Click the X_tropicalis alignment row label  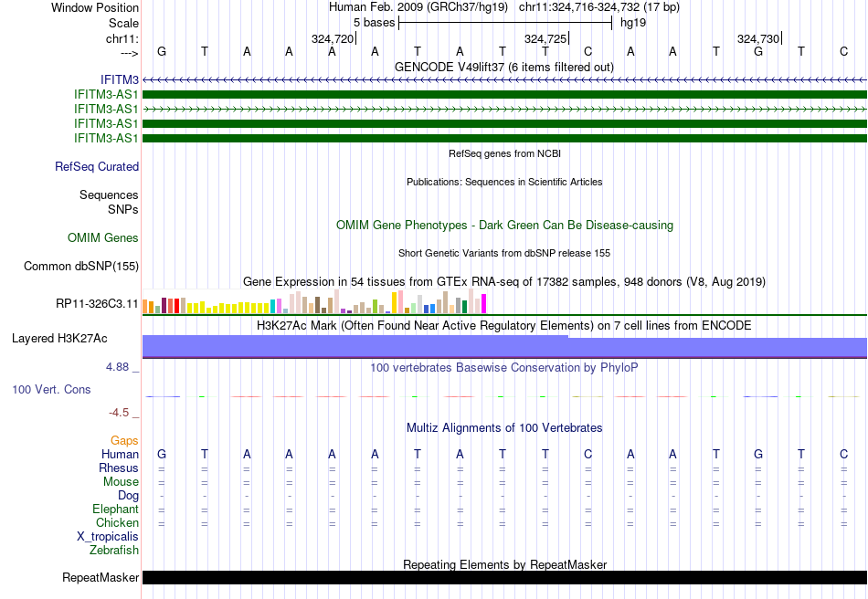click(x=108, y=537)
